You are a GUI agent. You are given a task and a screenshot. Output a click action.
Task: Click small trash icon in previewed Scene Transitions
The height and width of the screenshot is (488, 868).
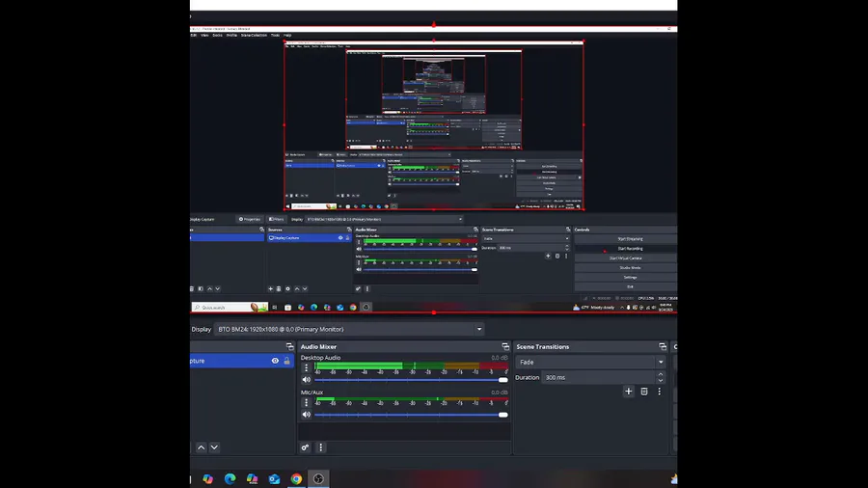coord(557,257)
